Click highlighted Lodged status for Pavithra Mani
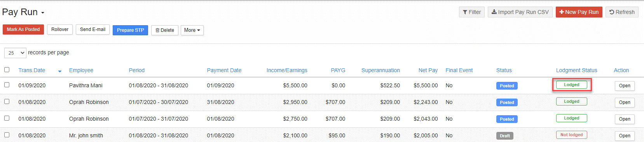 [572, 85]
